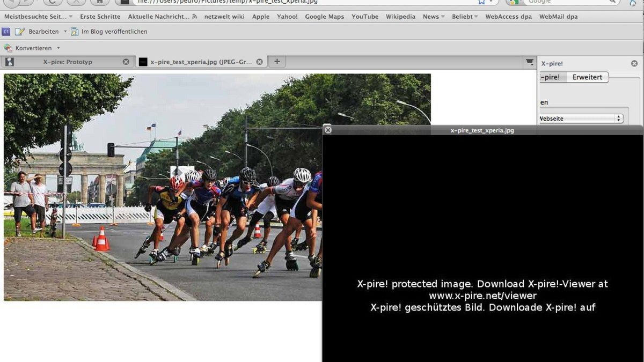Open the YouTube bookmark
The image size is (644, 362).
tap(365, 17)
